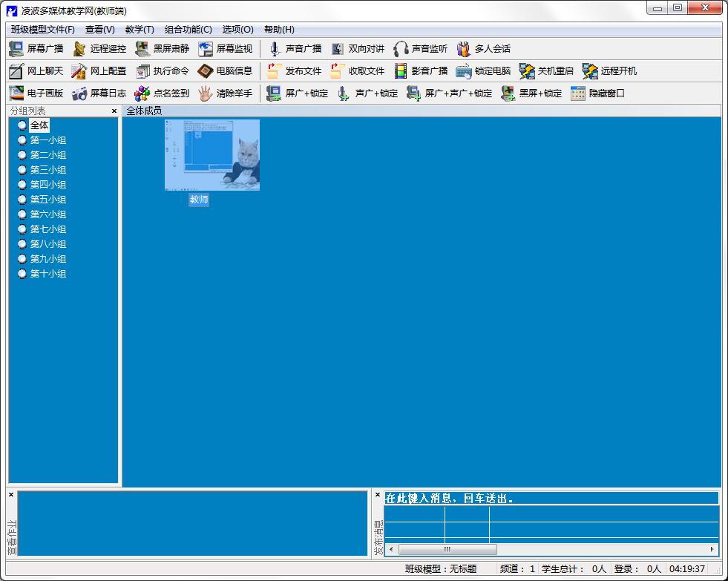The image size is (728, 581).
Task: Open the 班级模型文件(F) menu
Action: tap(43, 30)
